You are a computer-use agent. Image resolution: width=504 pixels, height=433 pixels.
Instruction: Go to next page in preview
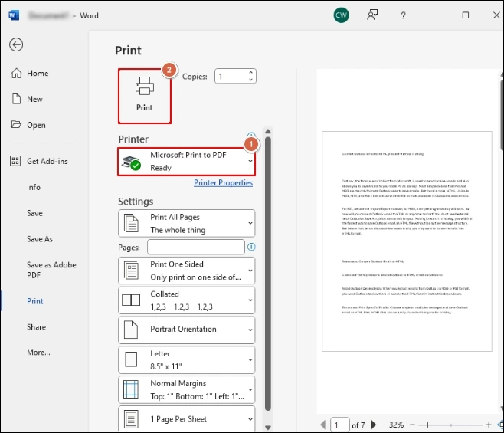point(374,425)
